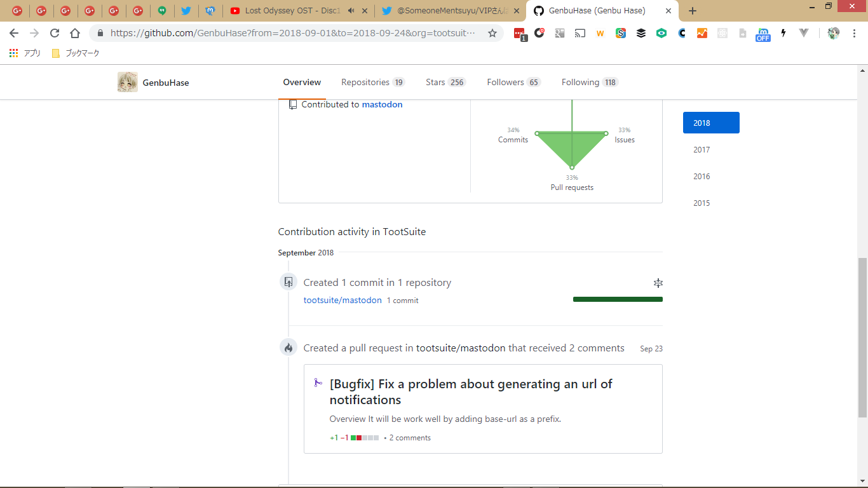
Task: Open the Bugfix pull request title
Action: [471, 391]
